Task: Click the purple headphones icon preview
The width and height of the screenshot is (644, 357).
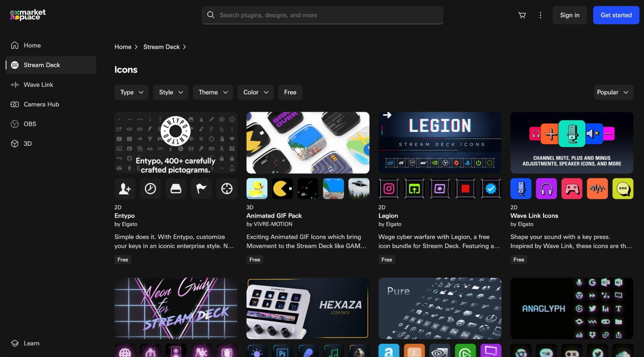Action: tap(546, 189)
